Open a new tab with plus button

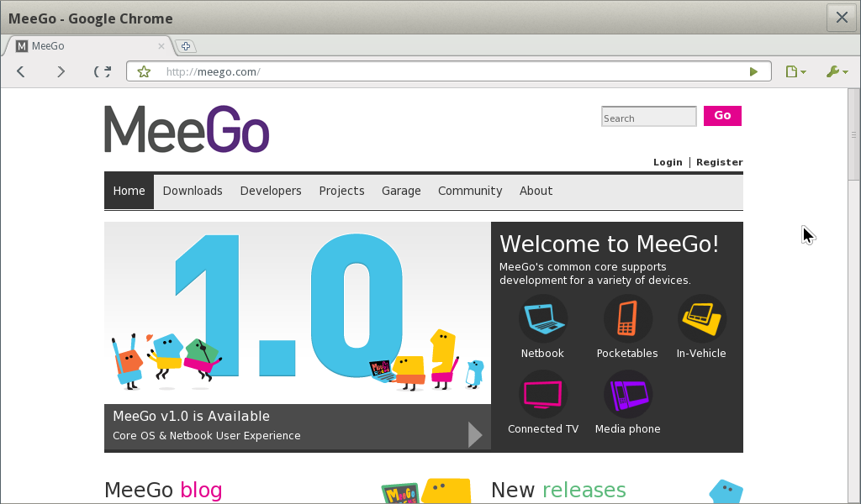point(186,46)
